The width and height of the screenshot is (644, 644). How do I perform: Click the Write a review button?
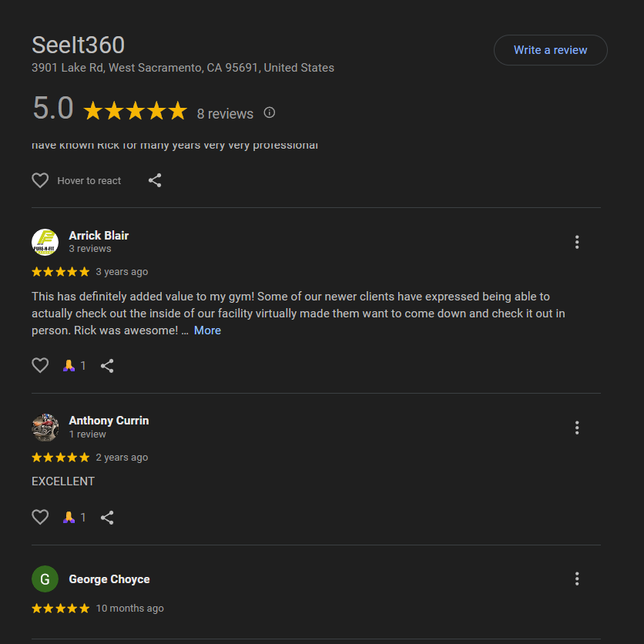(x=550, y=49)
